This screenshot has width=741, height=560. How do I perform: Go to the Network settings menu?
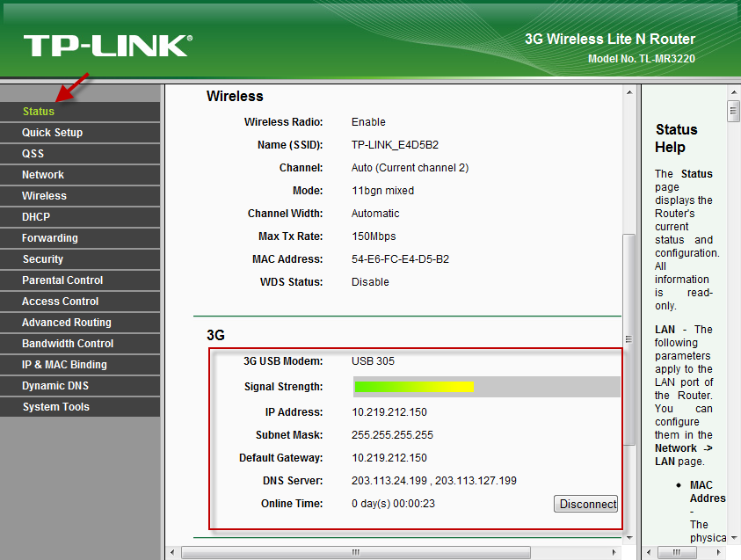point(80,175)
